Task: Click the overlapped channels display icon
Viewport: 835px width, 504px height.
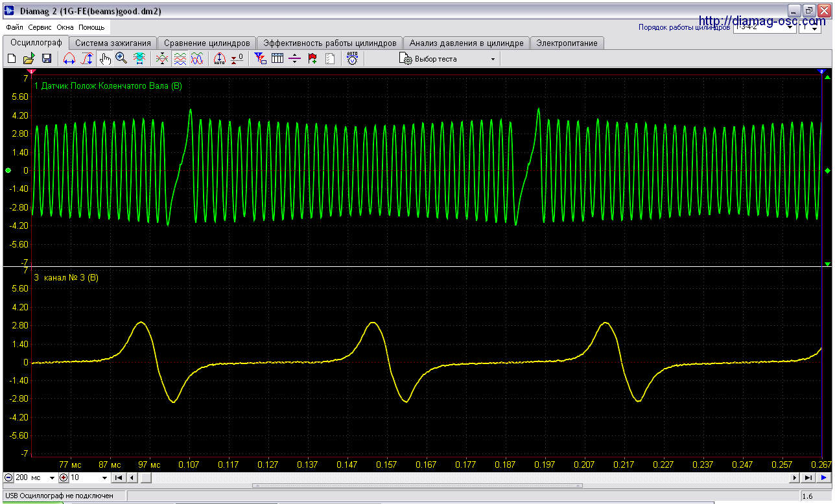Action: tap(163, 59)
